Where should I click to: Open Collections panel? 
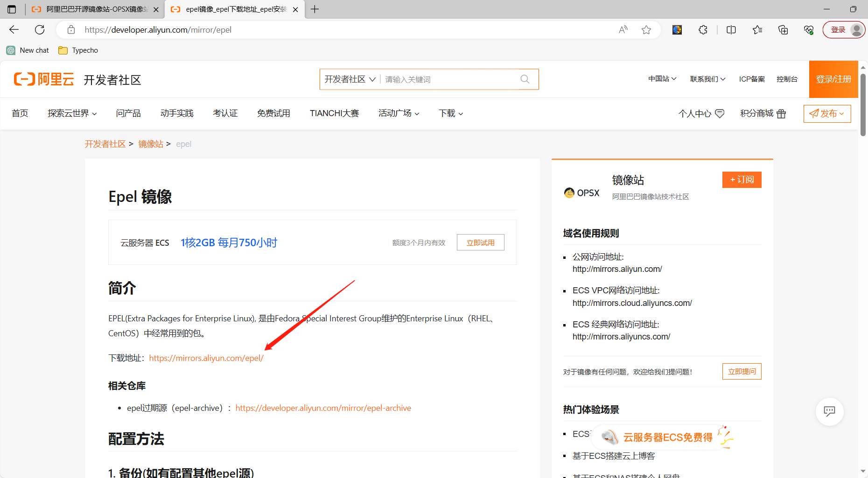click(783, 30)
